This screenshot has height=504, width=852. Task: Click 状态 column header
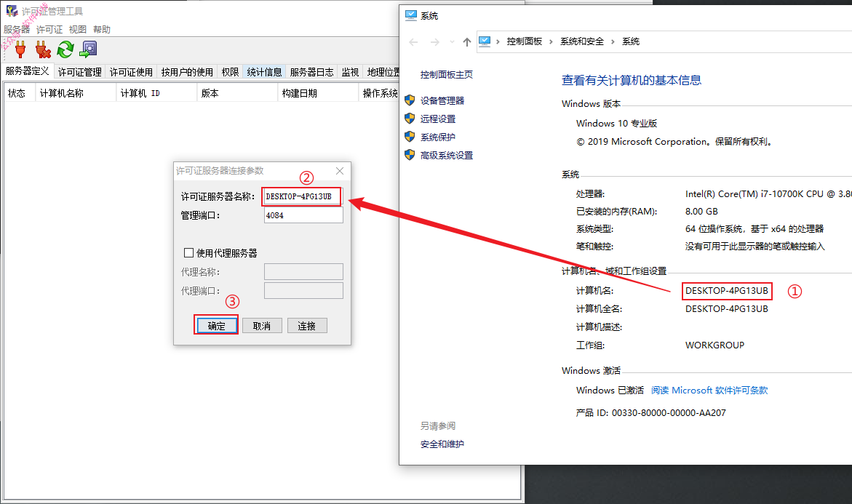click(20, 93)
